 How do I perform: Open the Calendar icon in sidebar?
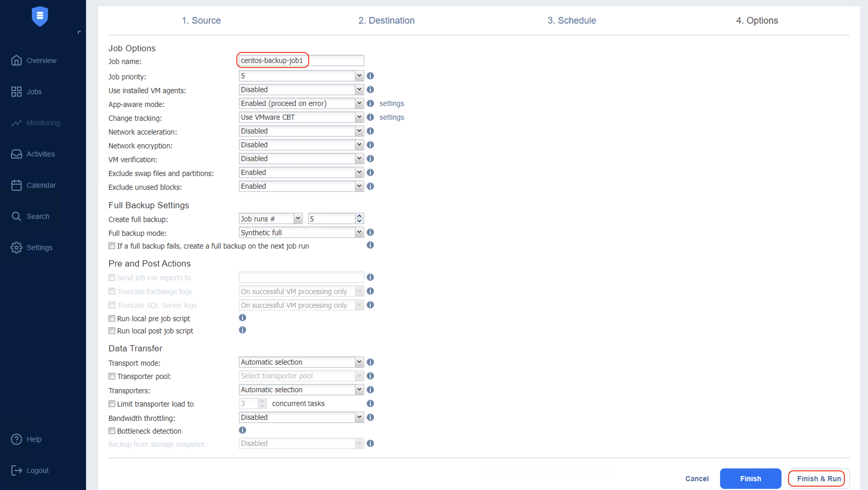point(16,185)
